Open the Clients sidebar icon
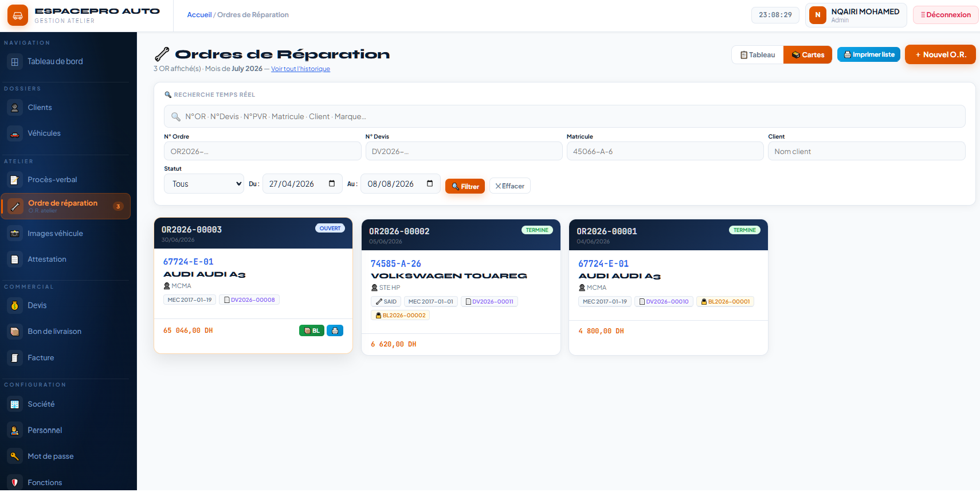The image size is (980, 504). point(15,107)
